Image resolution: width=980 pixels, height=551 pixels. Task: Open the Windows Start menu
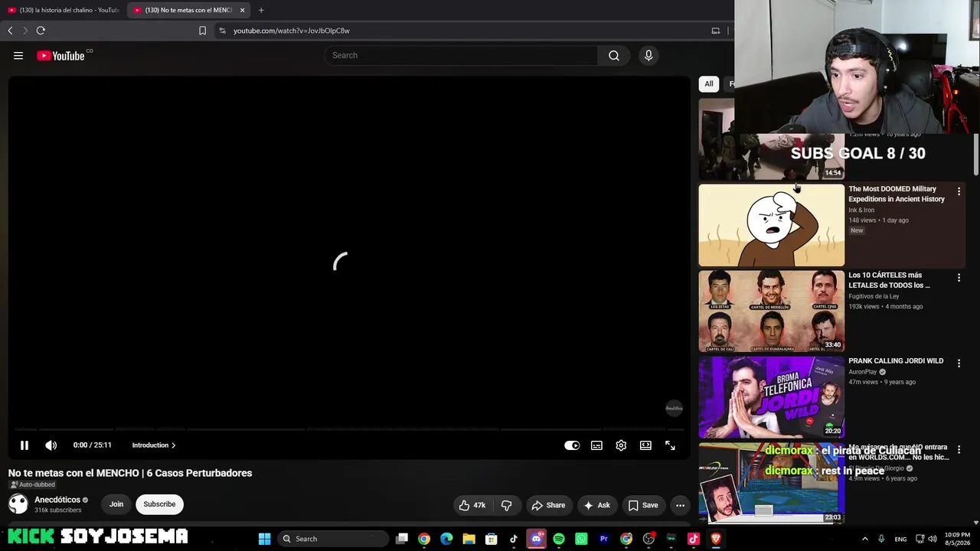264,539
